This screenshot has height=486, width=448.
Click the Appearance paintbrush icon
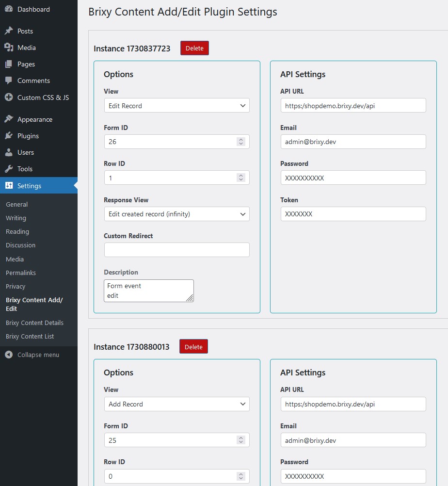(9, 119)
